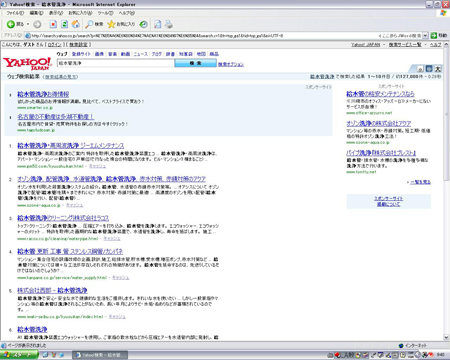The height and width of the screenshot is (360, 450).
Task: Click the grey Forward arrow button
Action: (x=37, y=24)
